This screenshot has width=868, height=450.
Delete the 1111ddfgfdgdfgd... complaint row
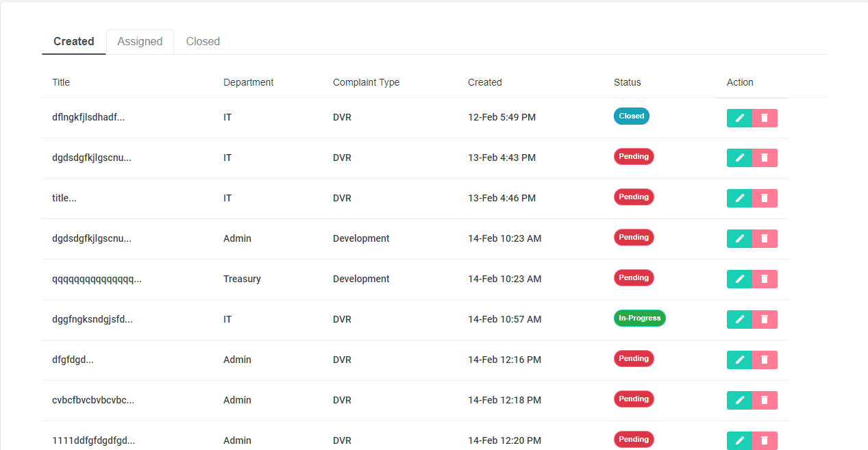tap(765, 441)
